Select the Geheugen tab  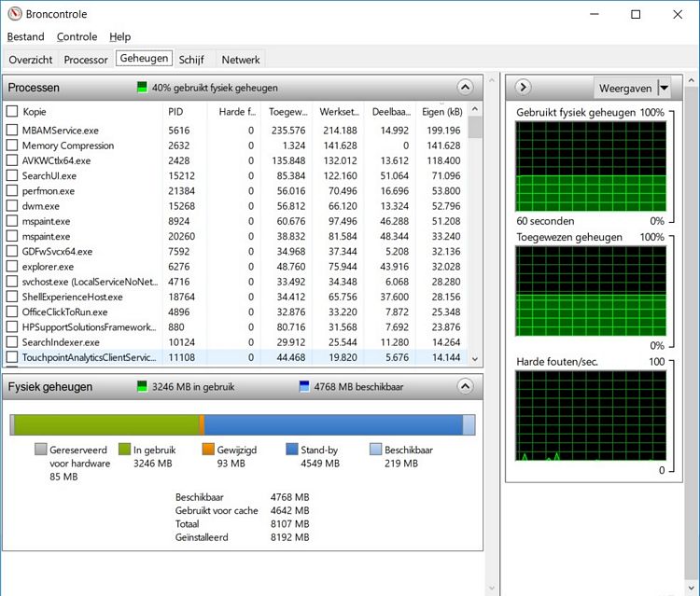pos(144,58)
